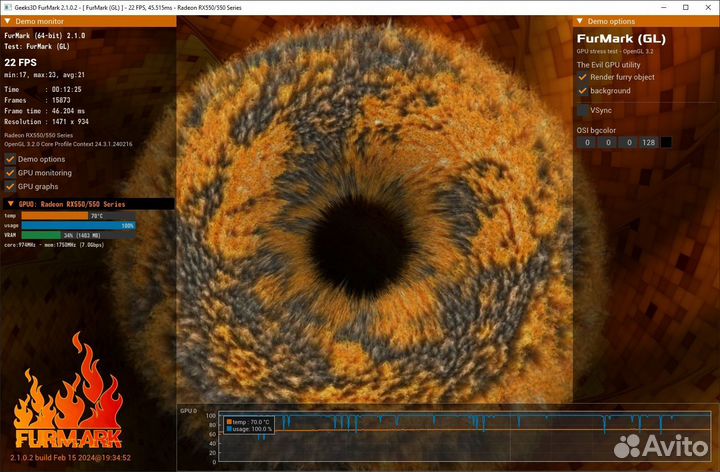Collapse the Demo options panel triangle
720x472 pixels.
click(x=579, y=21)
